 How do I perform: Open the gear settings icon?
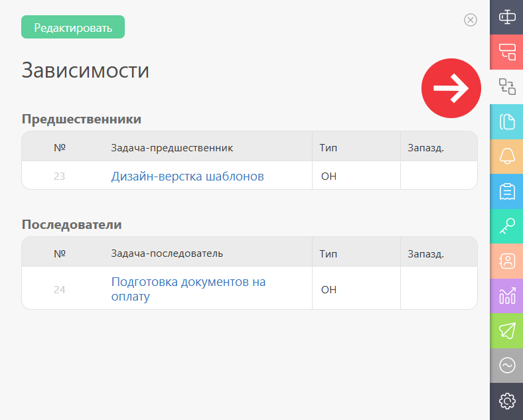(x=506, y=401)
